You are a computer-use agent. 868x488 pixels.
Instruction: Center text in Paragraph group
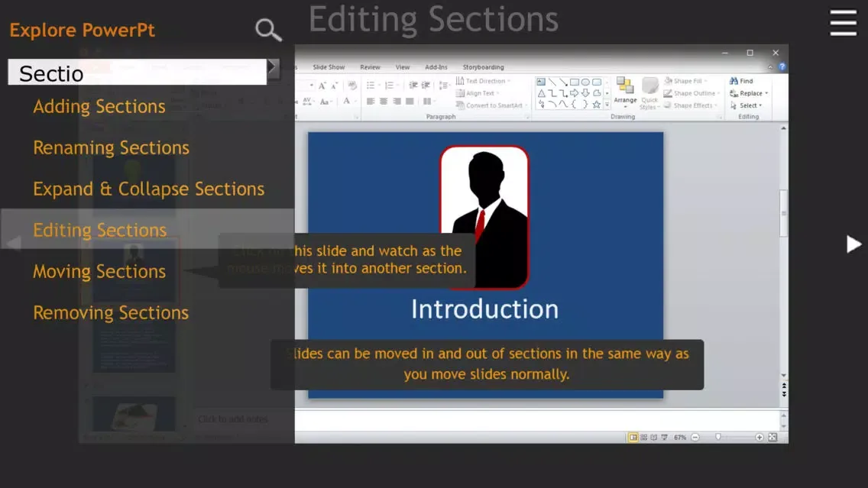click(x=384, y=102)
